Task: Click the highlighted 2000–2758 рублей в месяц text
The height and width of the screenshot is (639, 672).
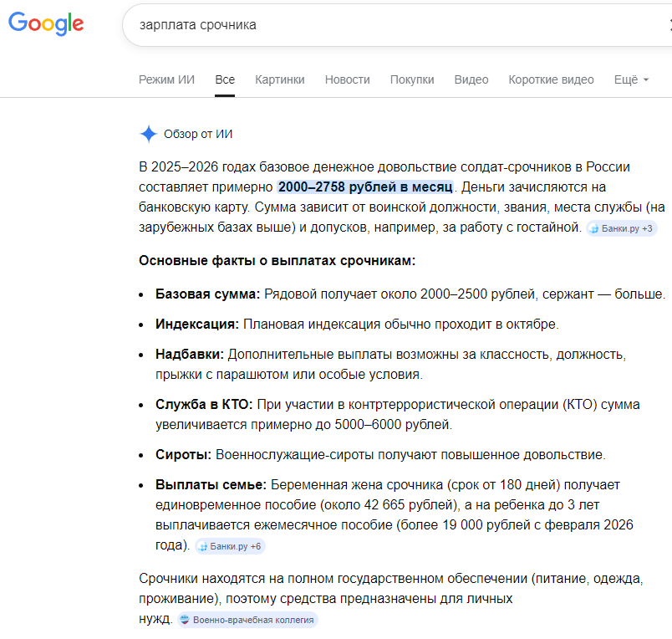Action: (x=366, y=187)
